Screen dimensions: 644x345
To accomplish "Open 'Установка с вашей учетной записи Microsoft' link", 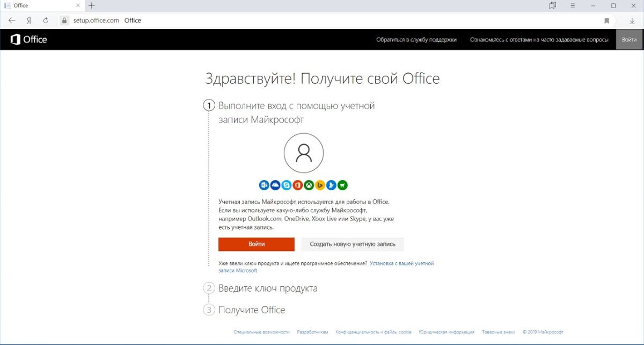I will (326, 267).
